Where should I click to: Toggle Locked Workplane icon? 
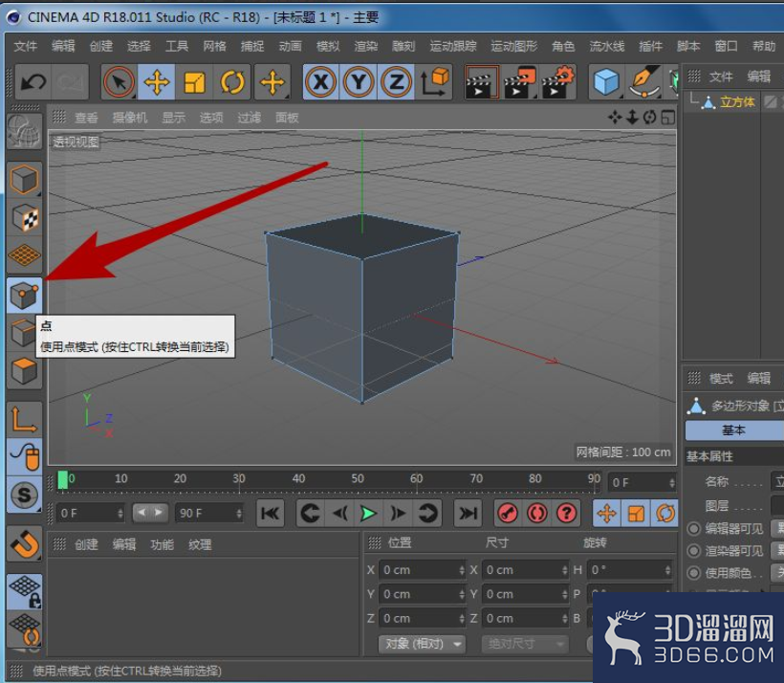point(24,591)
